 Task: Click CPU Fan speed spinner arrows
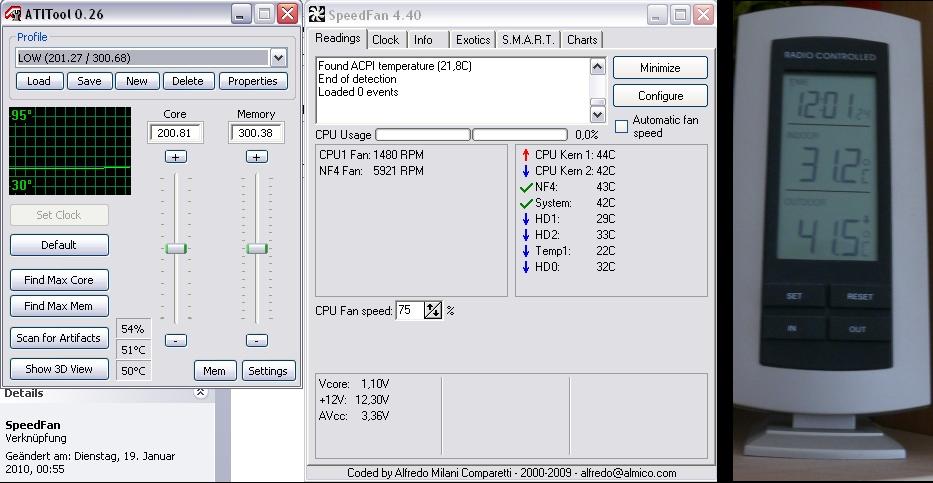(x=433, y=310)
